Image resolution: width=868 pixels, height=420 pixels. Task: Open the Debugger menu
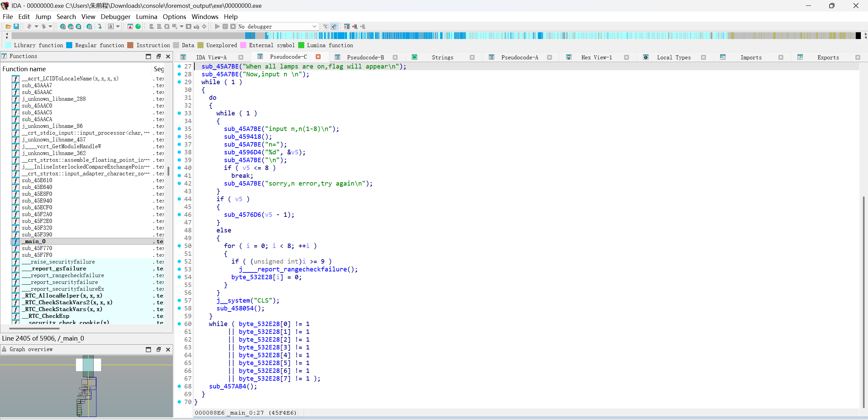click(115, 17)
